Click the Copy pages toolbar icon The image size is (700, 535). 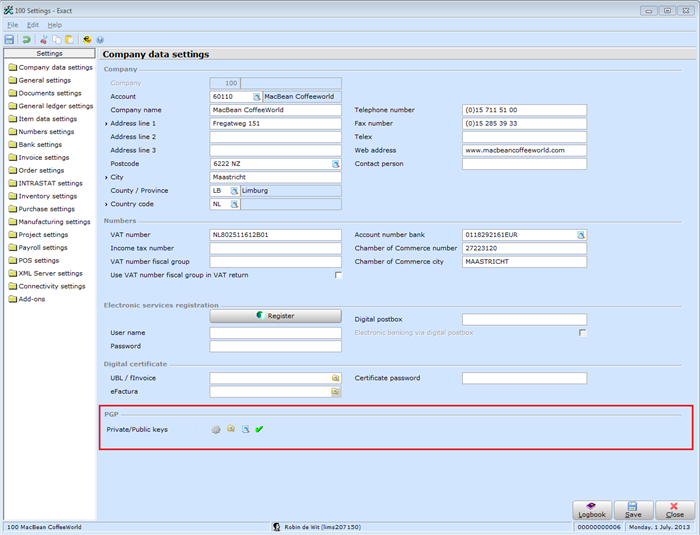coord(57,40)
